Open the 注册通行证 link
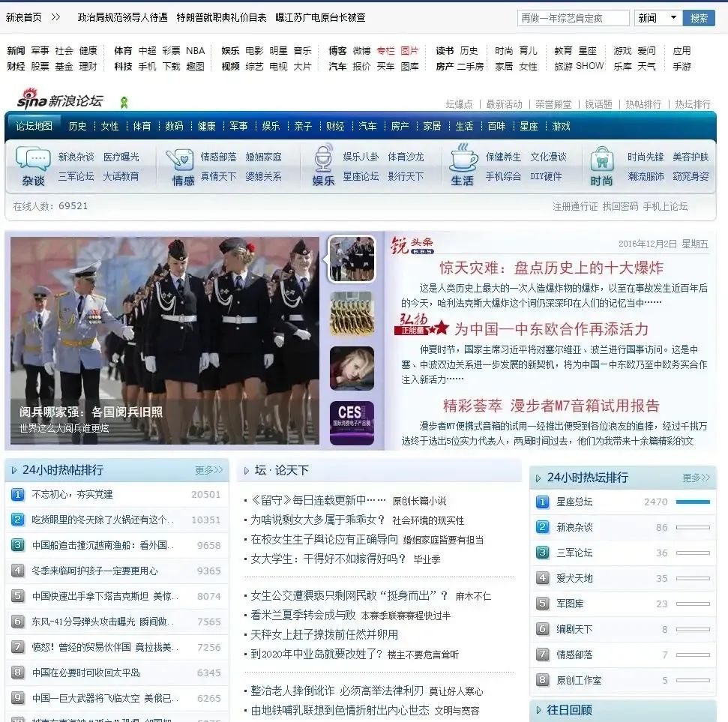 pos(575,207)
